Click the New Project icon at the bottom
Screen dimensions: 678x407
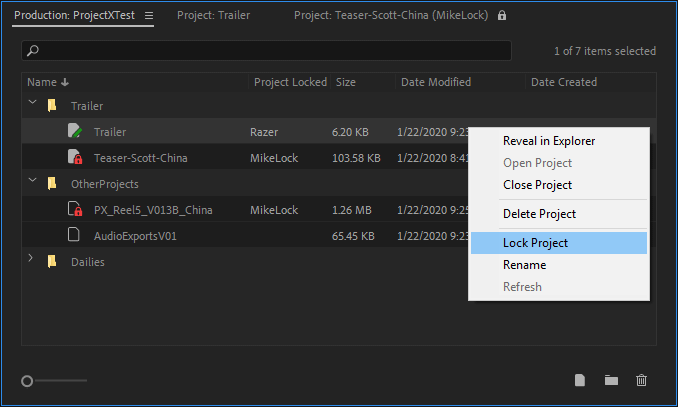(580, 380)
